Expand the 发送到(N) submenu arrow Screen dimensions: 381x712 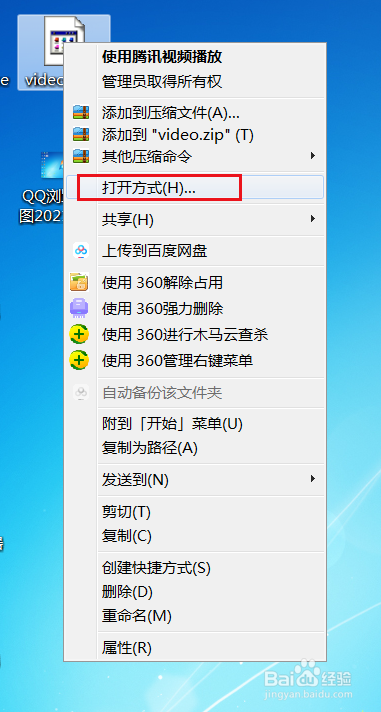pos(312,479)
